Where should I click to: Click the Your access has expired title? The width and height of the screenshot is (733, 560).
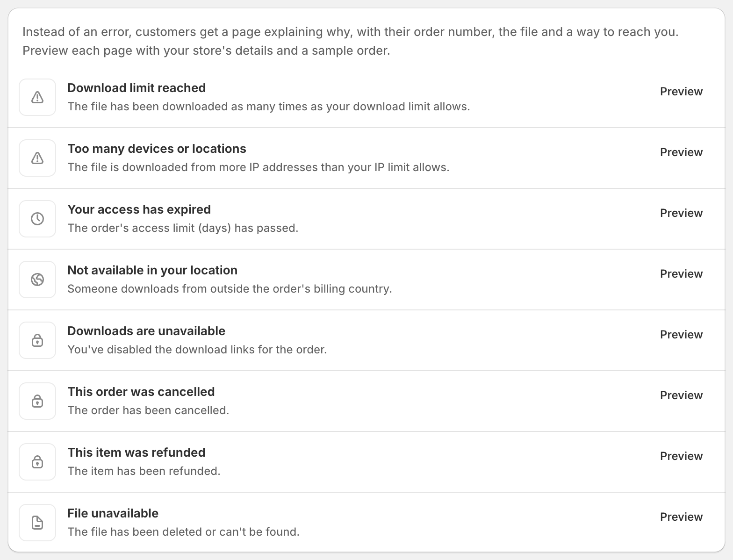[139, 209]
